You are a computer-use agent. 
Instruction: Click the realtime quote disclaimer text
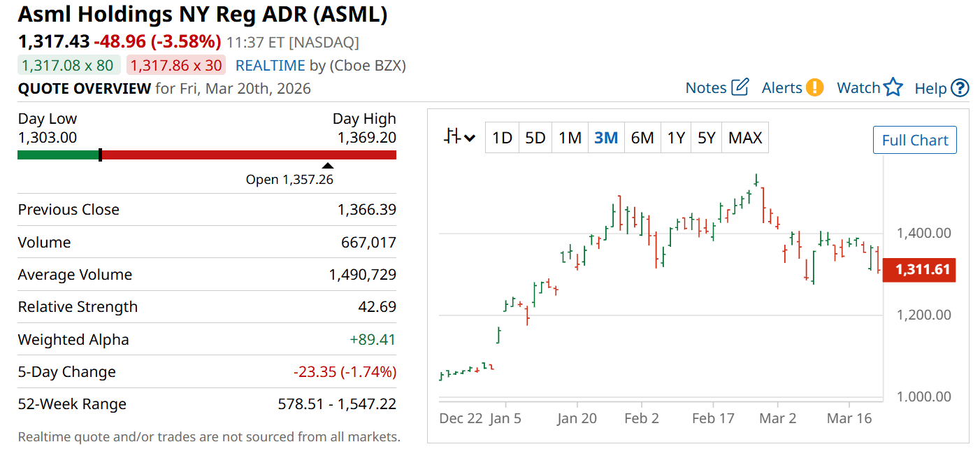[x=209, y=437]
